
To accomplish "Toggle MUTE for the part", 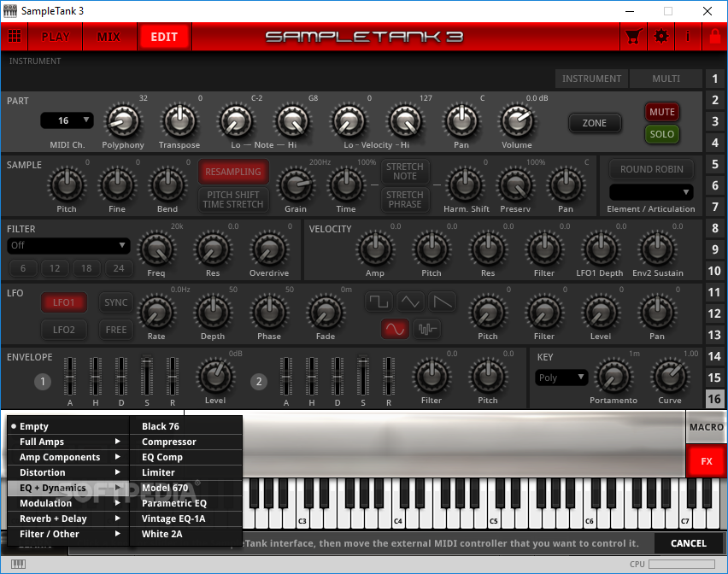I will [662, 112].
